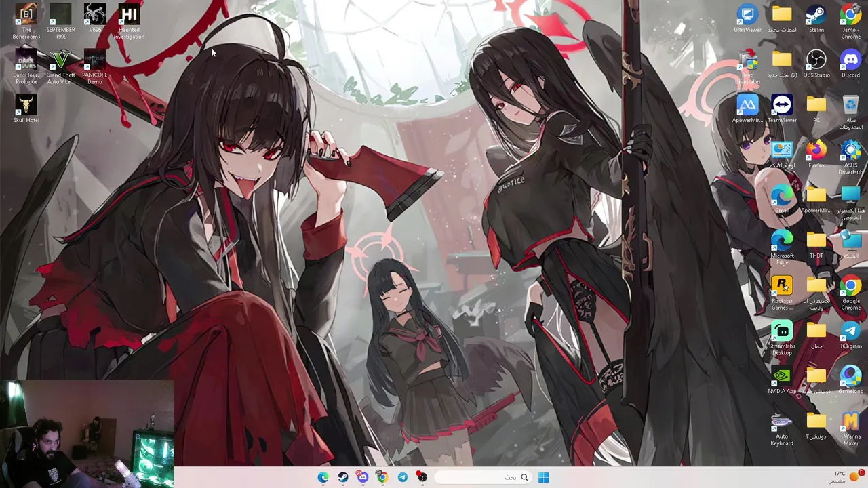Image resolution: width=868 pixels, height=488 pixels.
Task: Launch Firefox from desktop
Action: 816,155
